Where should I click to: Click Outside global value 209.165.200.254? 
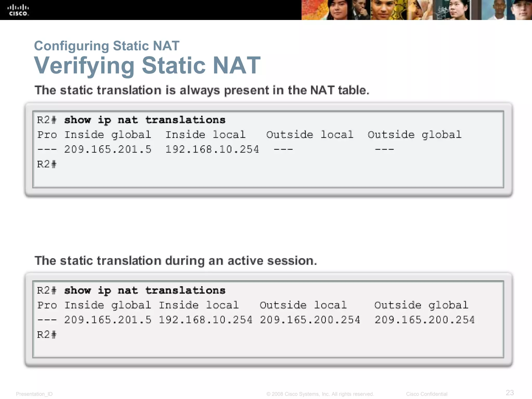tap(424, 320)
